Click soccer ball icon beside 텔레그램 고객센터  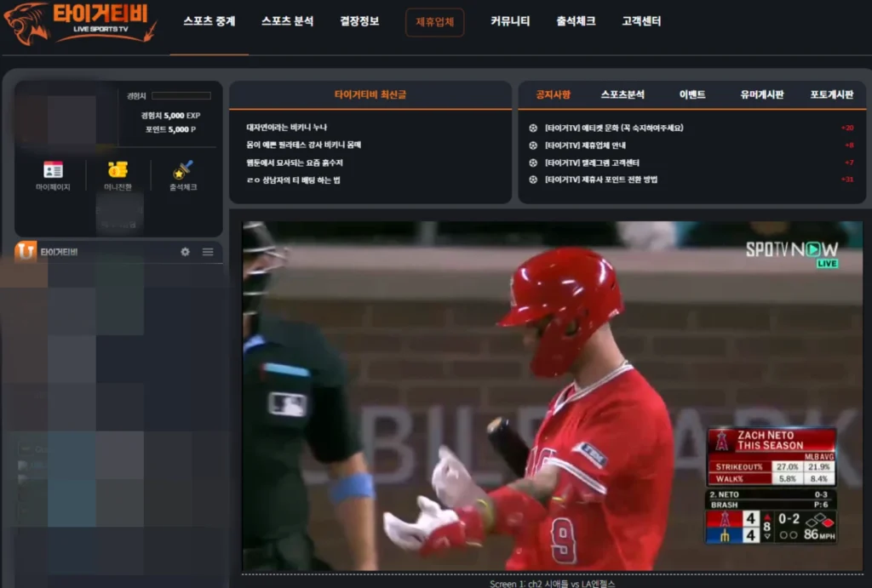[533, 163]
